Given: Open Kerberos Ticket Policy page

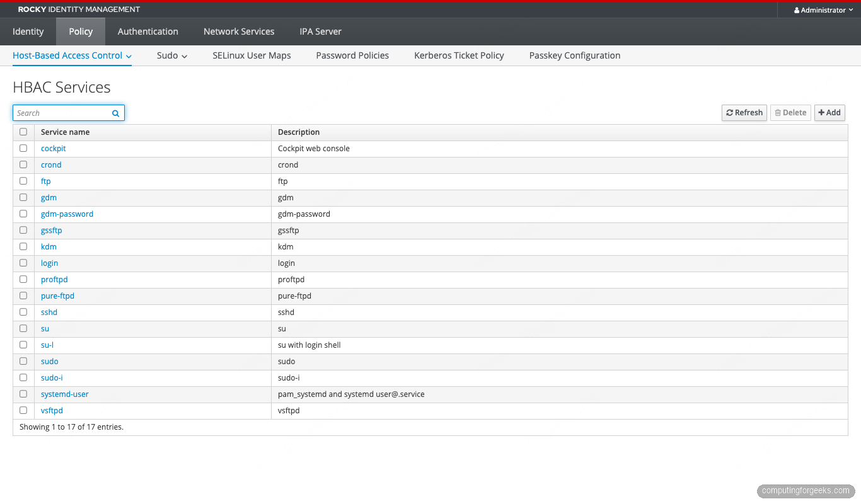Looking at the screenshot, I should coord(459,55).
